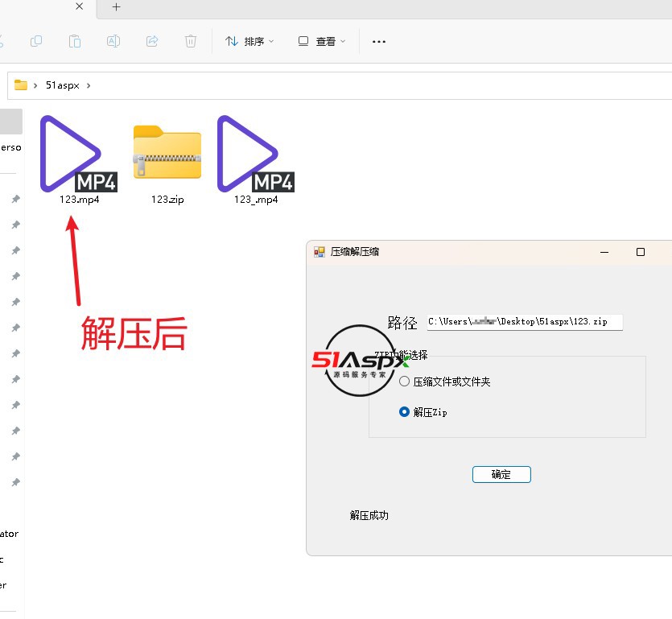Open the 查看 view dropdown
The height and width of the screenshot is (619, 672).
321,41
